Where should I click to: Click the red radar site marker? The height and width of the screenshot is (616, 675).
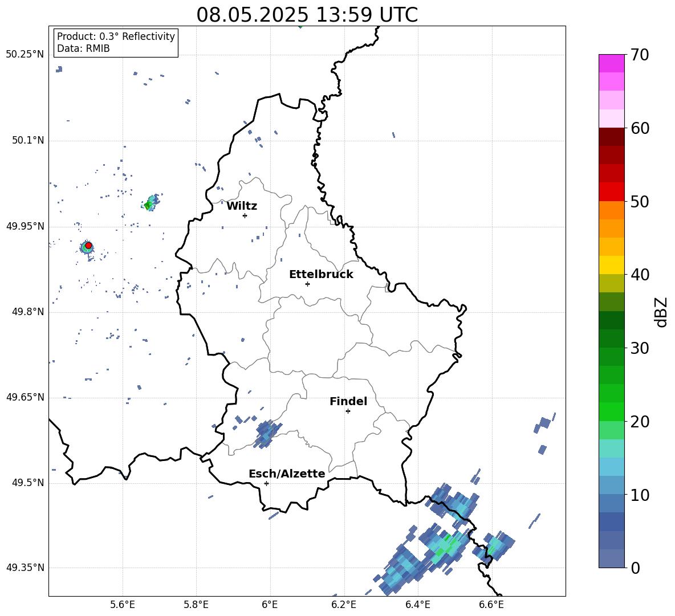[88, 245]
